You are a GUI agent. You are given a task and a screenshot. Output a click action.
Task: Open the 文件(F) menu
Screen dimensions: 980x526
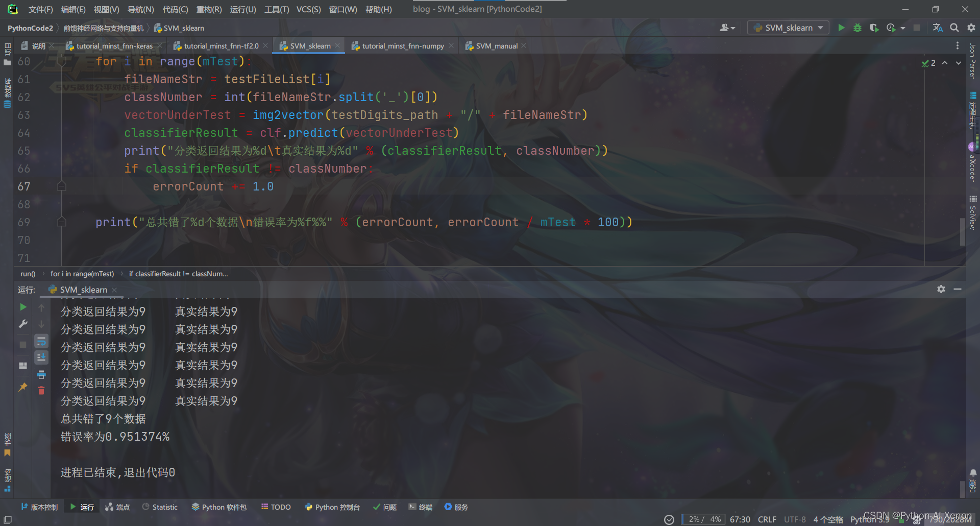pyautogui.click(x=40, y=9)
